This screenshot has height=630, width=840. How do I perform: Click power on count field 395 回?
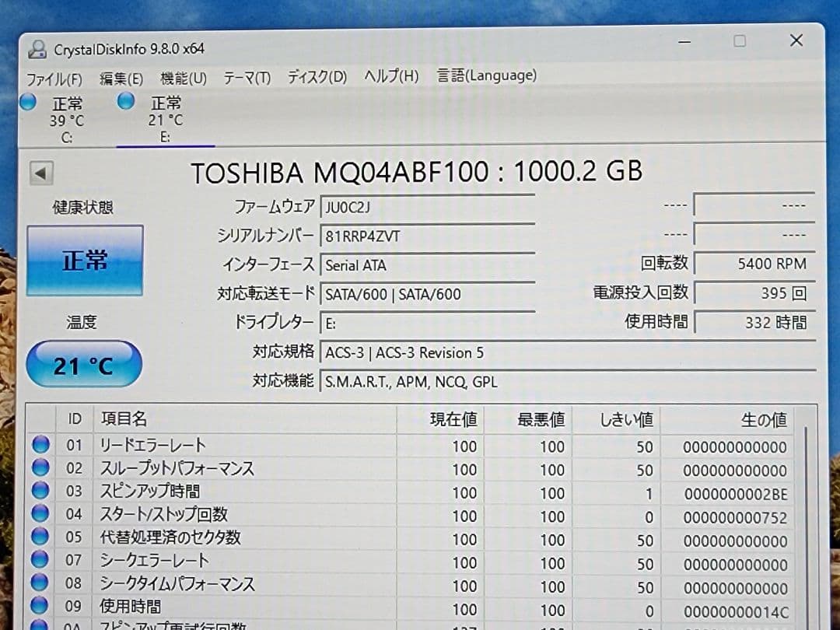(754, 292)
